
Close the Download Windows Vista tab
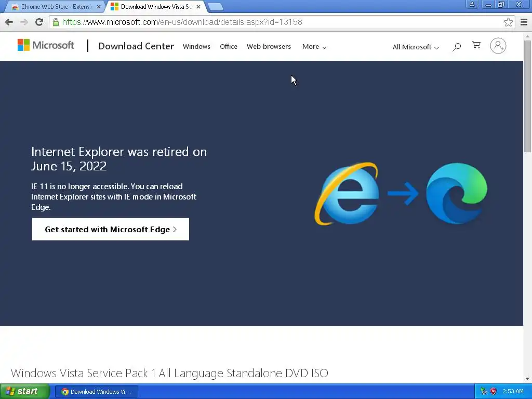click(x=198, y=6)
